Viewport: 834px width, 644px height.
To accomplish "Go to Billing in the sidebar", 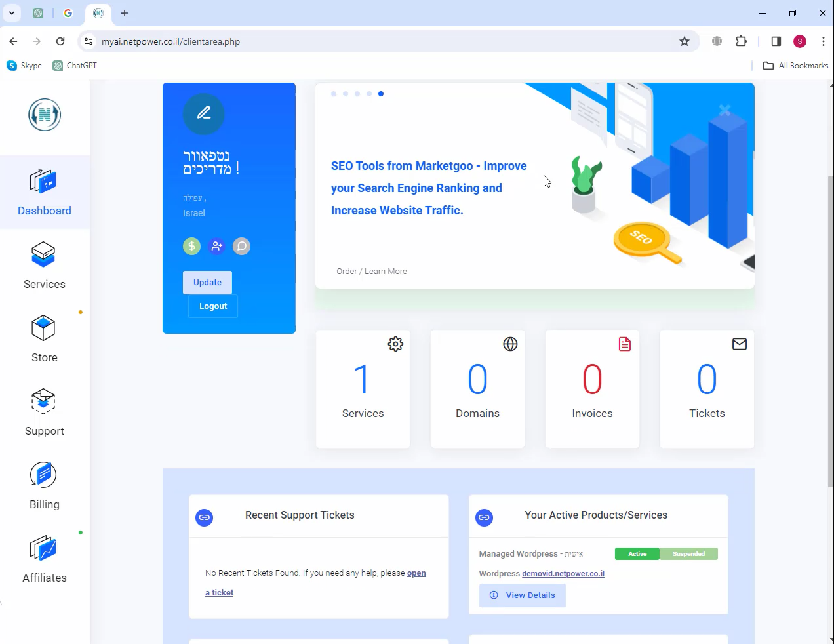I will (45, 486).
